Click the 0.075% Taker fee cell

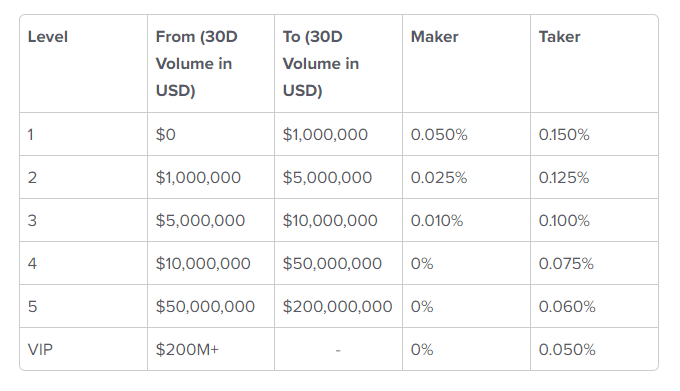point(566,264)
